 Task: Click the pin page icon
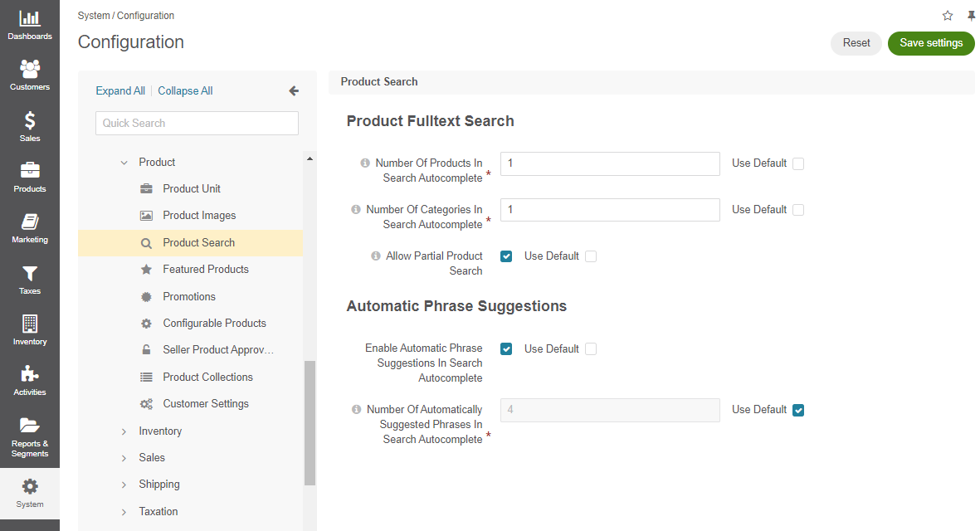971,16
